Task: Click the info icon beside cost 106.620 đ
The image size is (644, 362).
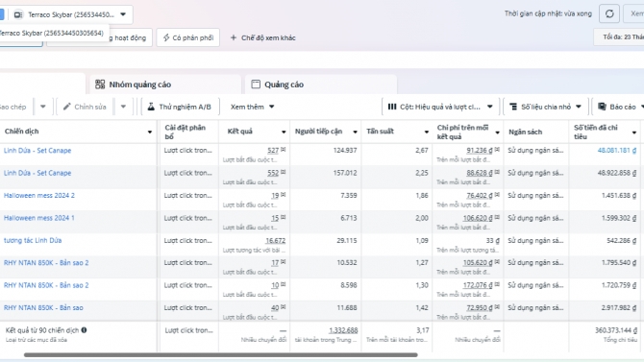Action: [497, 218]
